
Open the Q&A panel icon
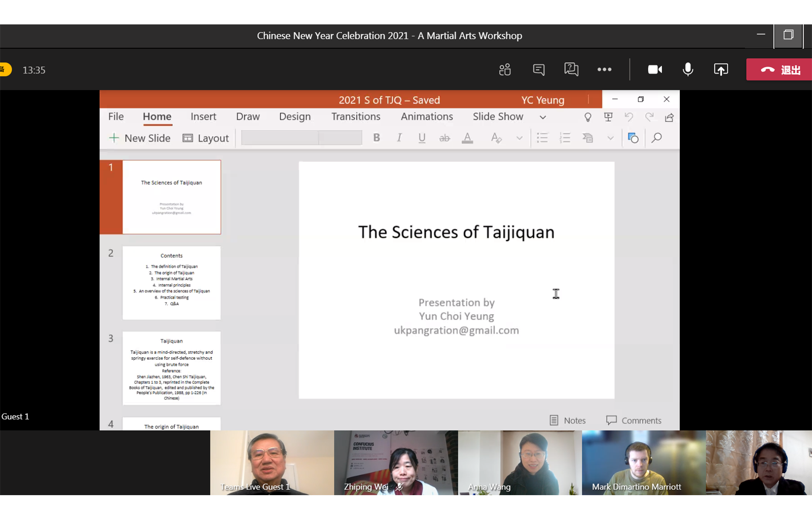(571, 70)
